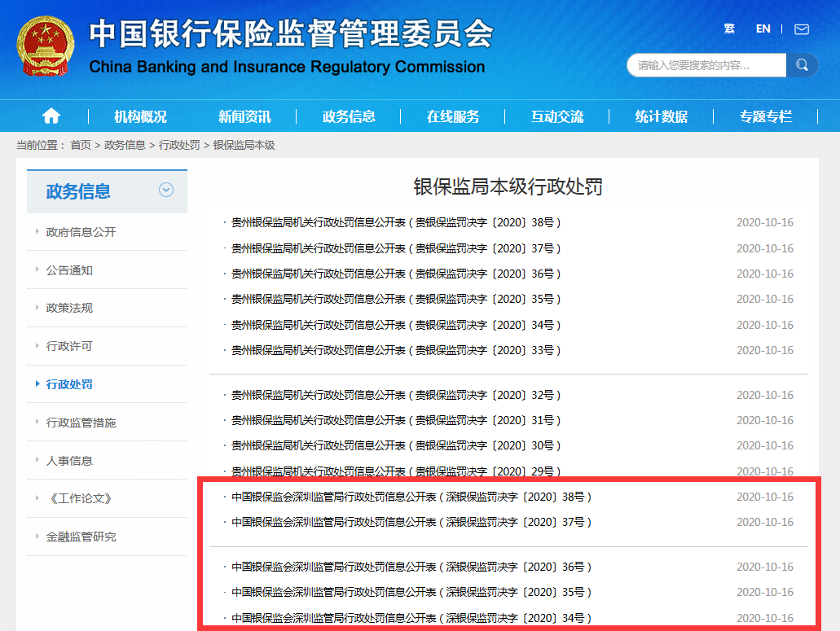840x631 pixels.
Task: Click 行政处罚 in the breadcrumb
Action: point(179,145)
